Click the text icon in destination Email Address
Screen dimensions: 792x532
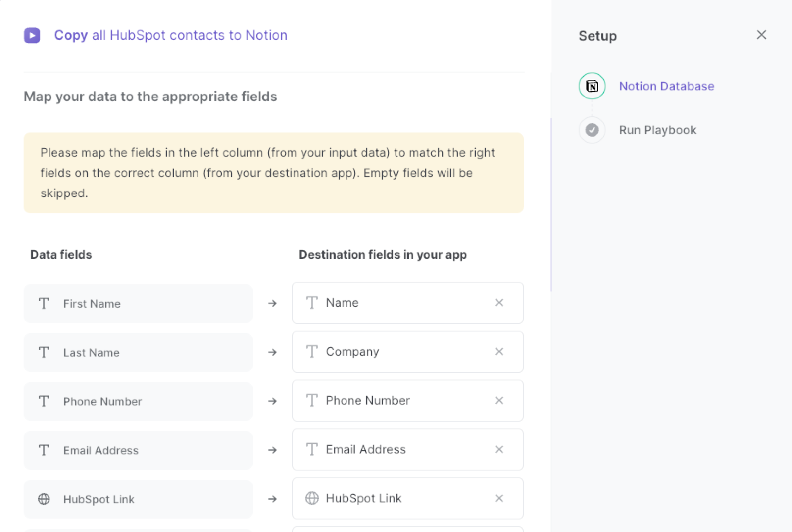coord(312,449)
